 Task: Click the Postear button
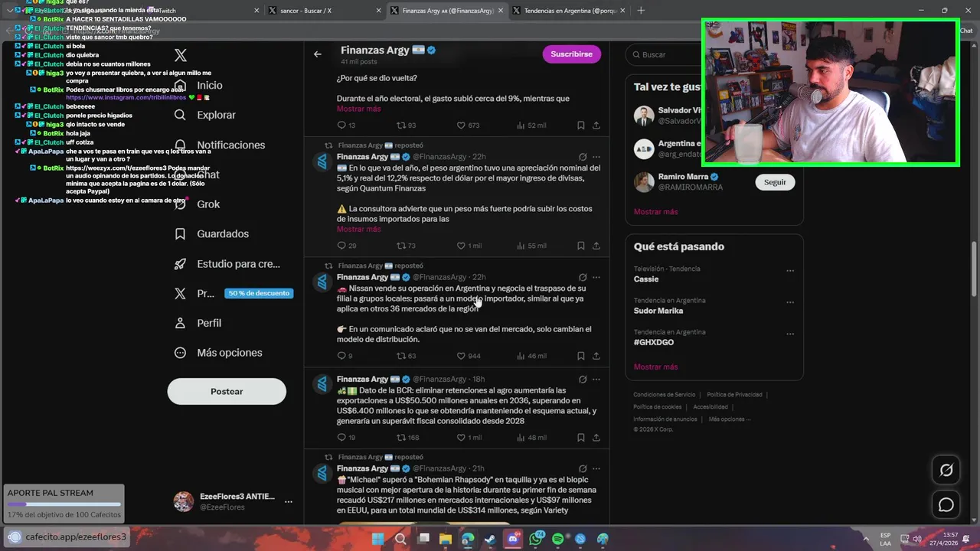pyautogui.click(x=227, y=391)
